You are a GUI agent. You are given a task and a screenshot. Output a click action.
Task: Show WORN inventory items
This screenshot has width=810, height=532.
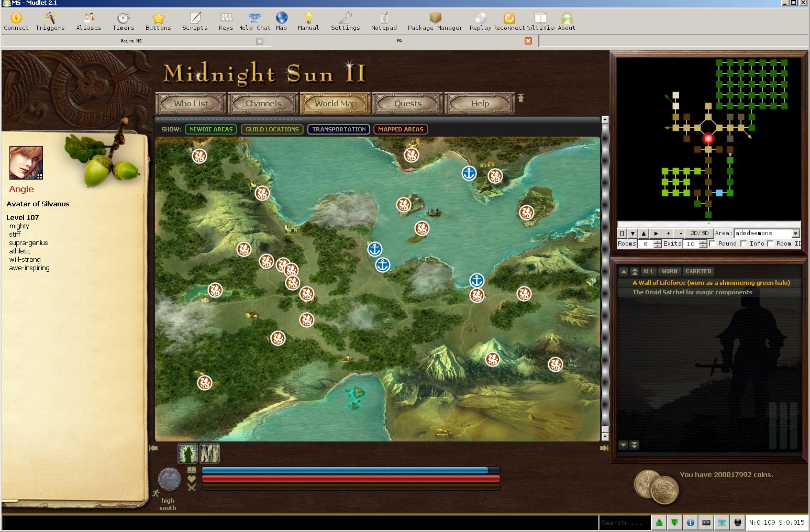click(x=669, y=271)
